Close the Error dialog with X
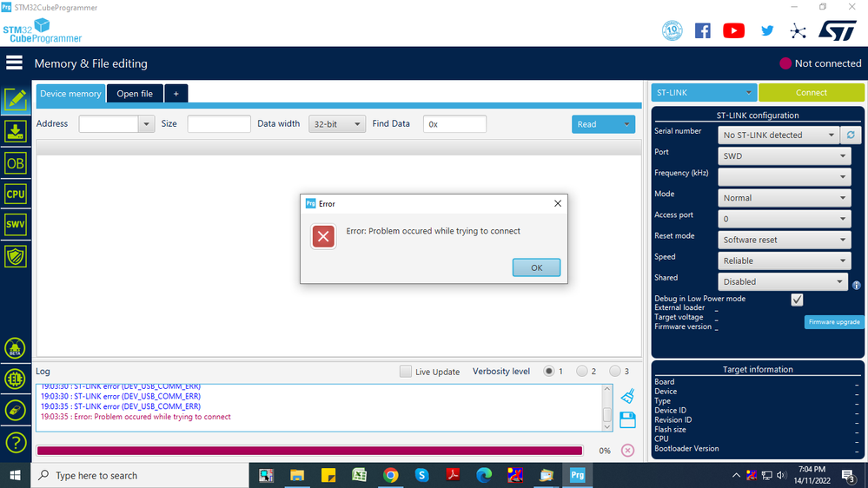This screenshot has height=488, width=868. [558, 203]
